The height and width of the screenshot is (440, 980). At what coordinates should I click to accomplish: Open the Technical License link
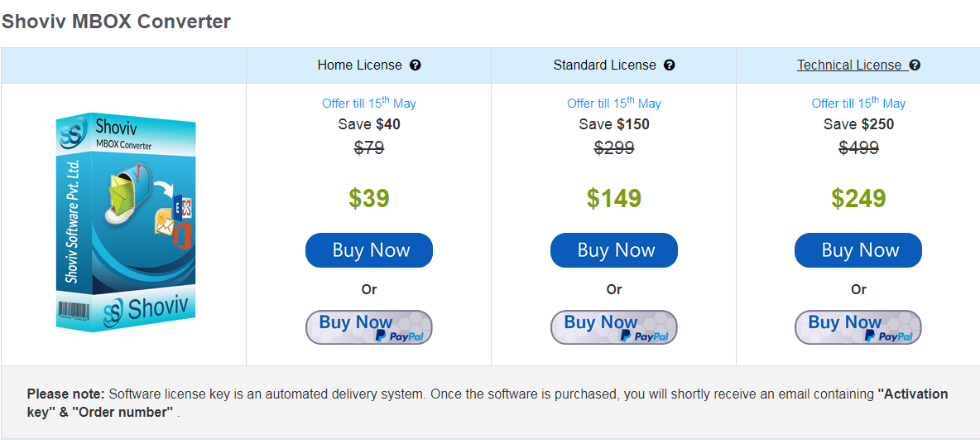(849, 65)
